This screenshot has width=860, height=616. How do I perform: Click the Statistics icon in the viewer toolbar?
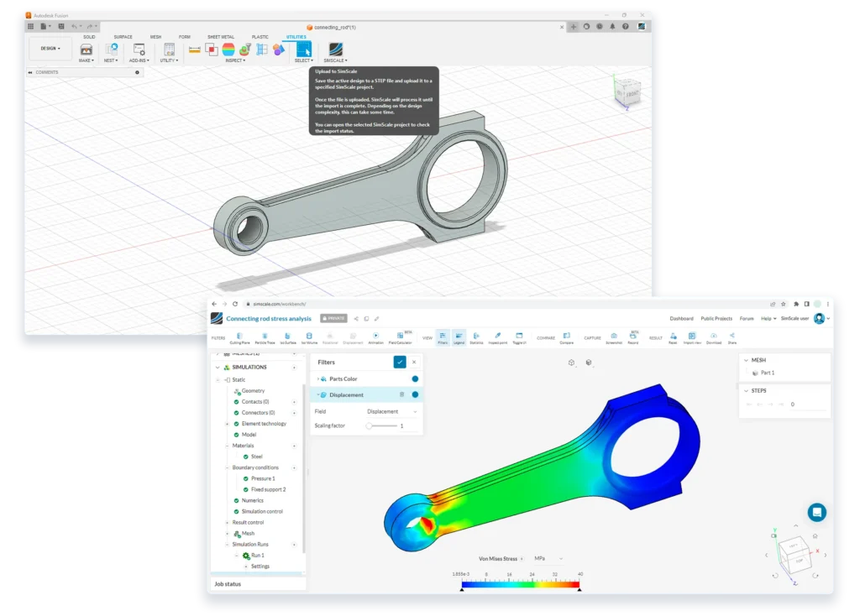point(475,336)
